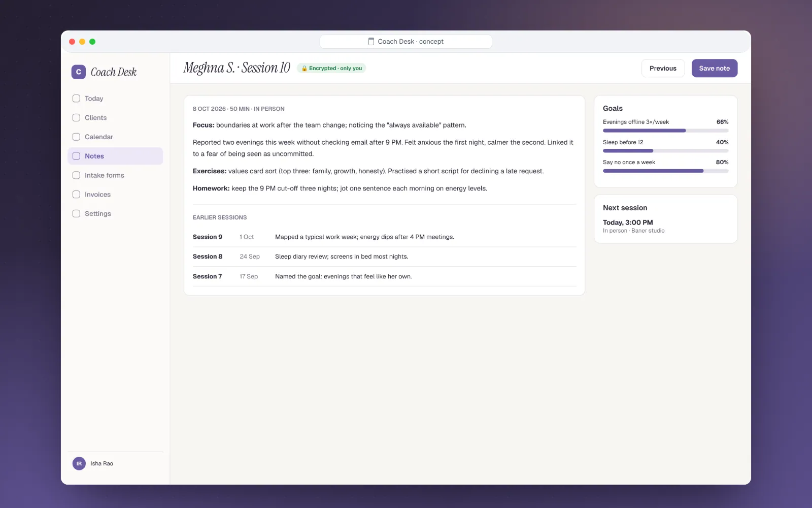The image size is (812, 508).
Task: Click the Clients sidebar icon
Action: [76, 118]
